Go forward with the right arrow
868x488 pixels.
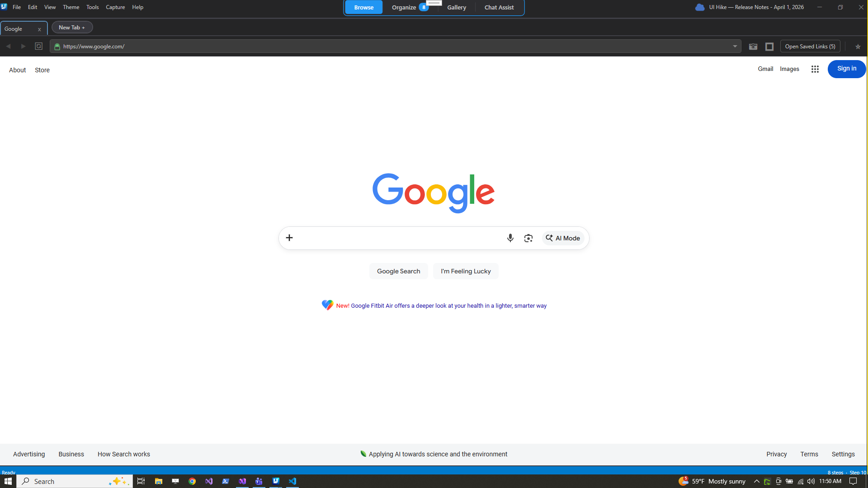[23, 46]
